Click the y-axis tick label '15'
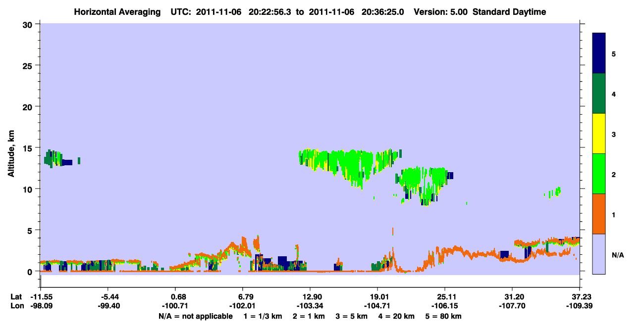Viewport: 644px width, 330px height. pos(29,148)
